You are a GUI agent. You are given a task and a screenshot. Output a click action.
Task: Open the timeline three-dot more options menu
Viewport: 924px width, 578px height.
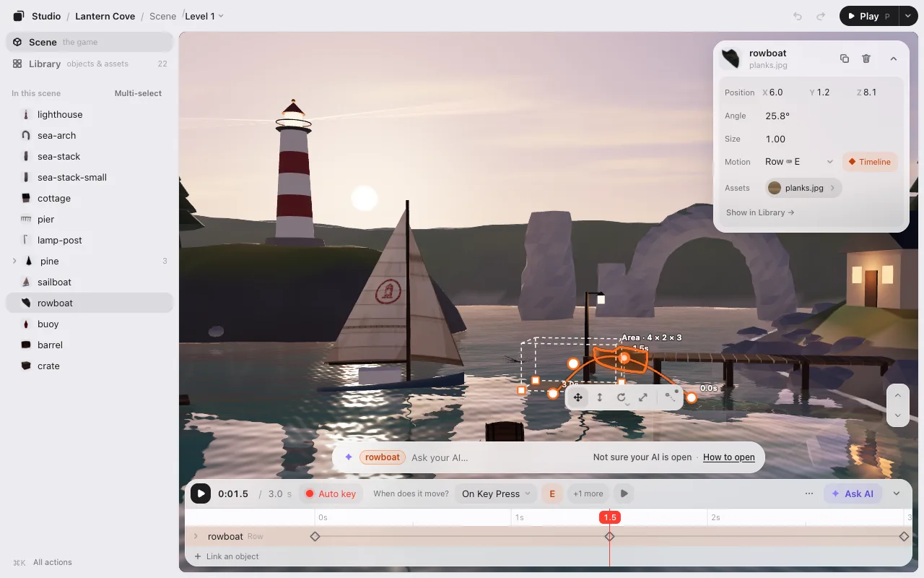(809, 493)
